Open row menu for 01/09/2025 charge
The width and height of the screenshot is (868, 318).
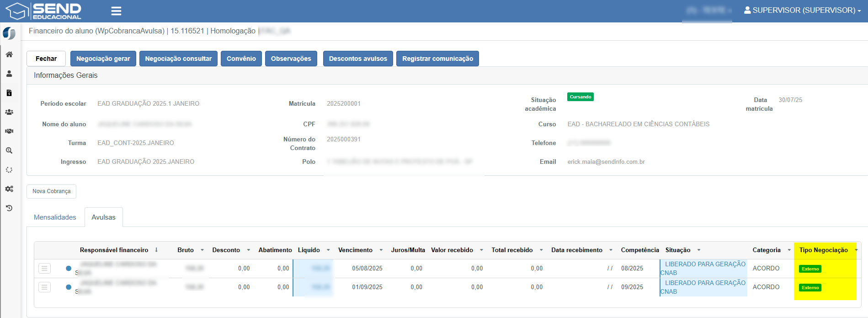point(44,287)
